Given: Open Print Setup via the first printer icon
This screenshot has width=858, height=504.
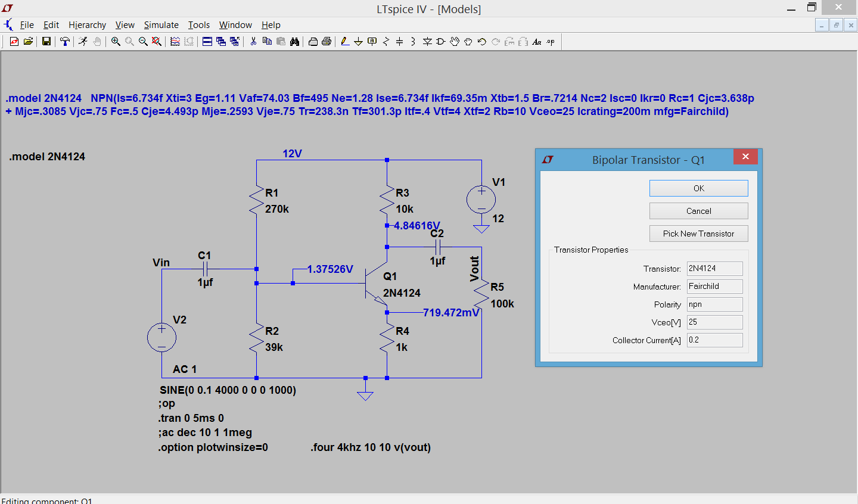Looking at the screenshot, I should pos(313,42).
